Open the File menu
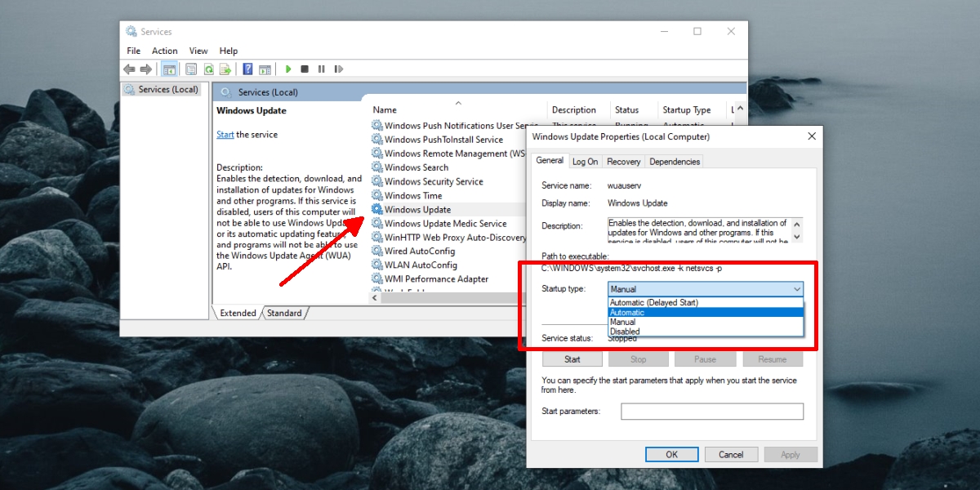This screenshot has width=980, height=490. [133, 51]
